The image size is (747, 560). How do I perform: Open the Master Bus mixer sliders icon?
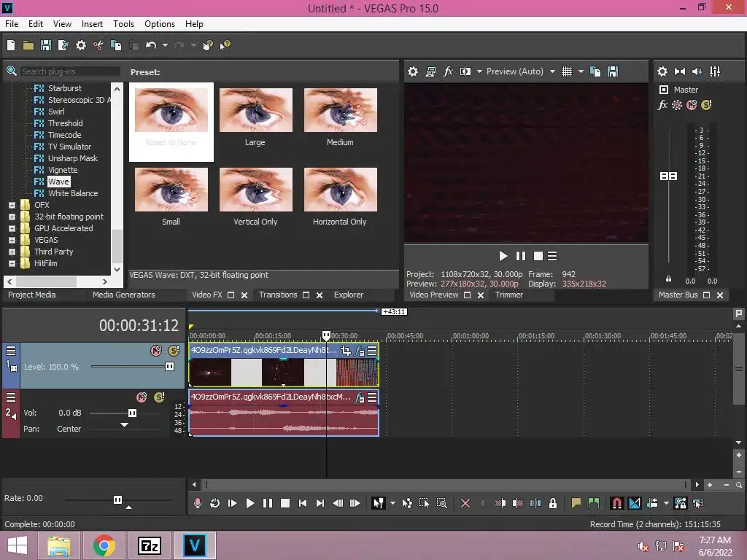coord(715,71)
